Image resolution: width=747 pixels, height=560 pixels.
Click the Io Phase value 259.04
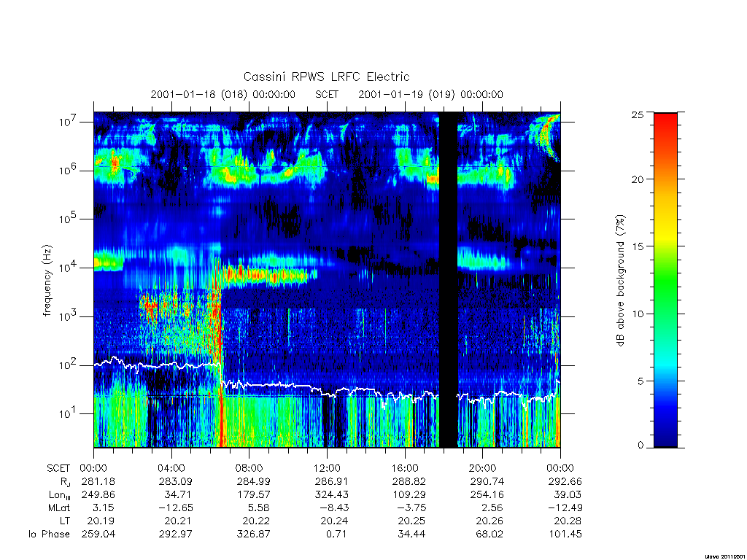pos(98,534)
